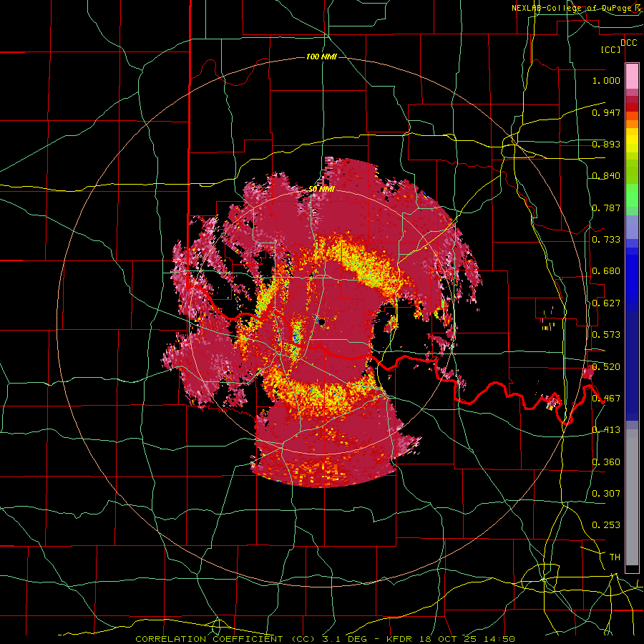Click the TH label at the legend bottom
This screenshot has height=644, width=644.
coord(615,557)
